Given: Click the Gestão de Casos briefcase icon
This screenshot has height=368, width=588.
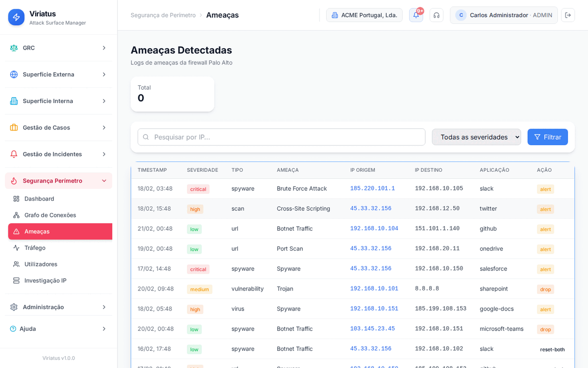Looking at the screenshot, I should pyautogui.click(x=14, y=128).
